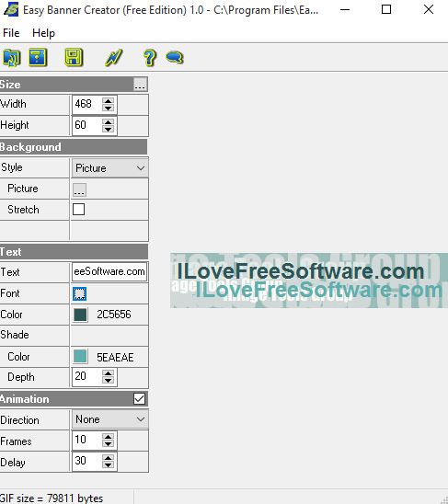Open the Help menu
The height and width of the screenshot is (504, 448).
point(43,33)
